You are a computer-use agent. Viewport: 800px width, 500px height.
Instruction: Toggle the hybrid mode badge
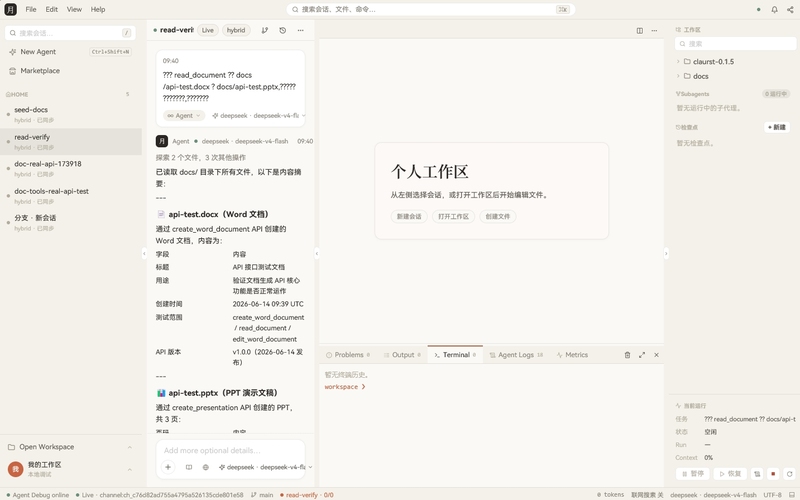pyautogui.click(x=236, y=30)
